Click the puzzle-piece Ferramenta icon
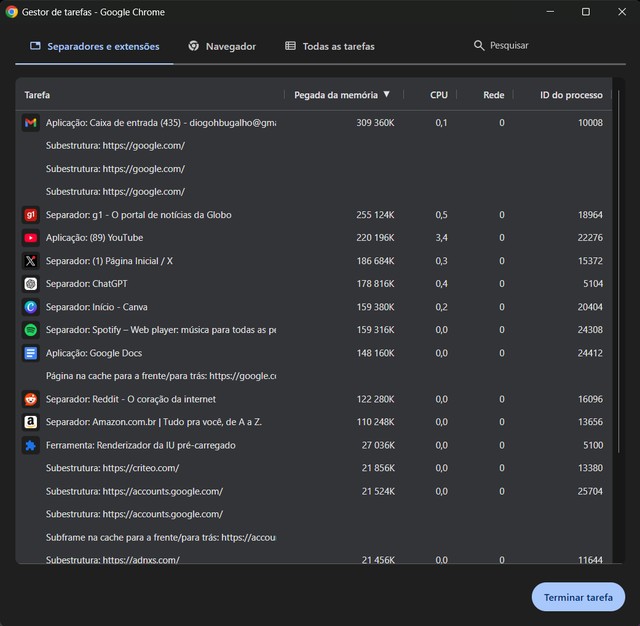This screenshot has height=626, width=640. 31,445
